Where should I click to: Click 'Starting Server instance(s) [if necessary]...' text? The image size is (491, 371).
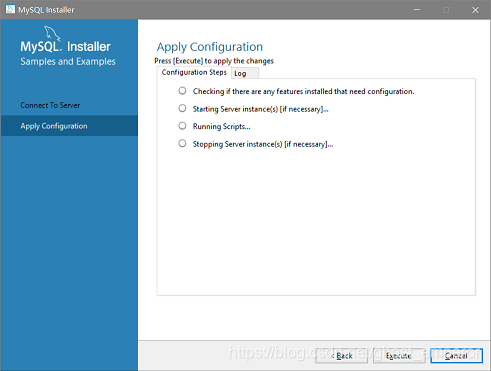pos(261,109)
